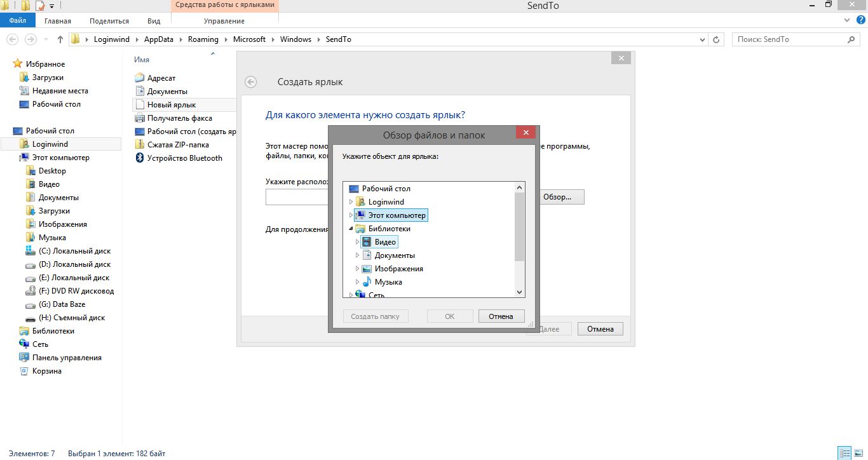Click the Recycle Bin icon in sidebar
Screen dimensions: 868x460
pyautogui.click(x=24, y=371)
